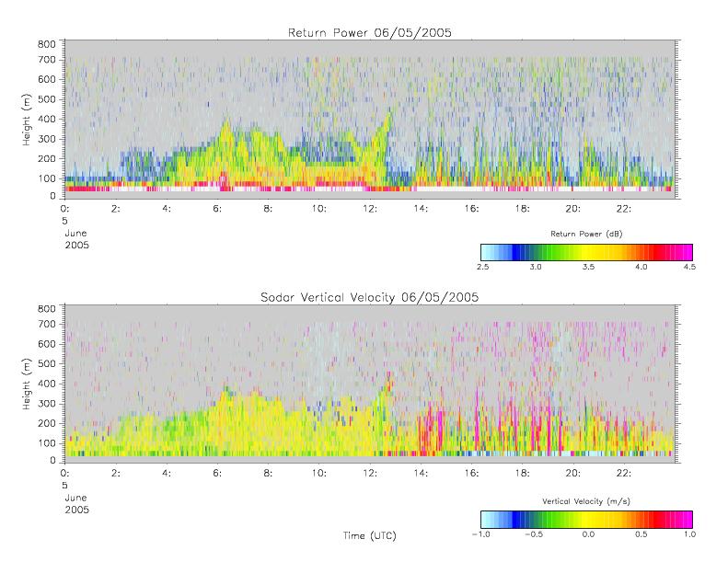Click the 'June' date label under Return Power plot
Viewport: 728px width, 562px height.
pyautogui.click(x=75, y=234)
